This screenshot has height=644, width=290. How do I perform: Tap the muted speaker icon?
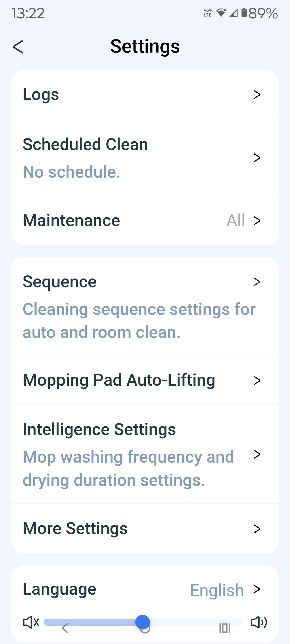pyautogui.click(x=31, y=622)
